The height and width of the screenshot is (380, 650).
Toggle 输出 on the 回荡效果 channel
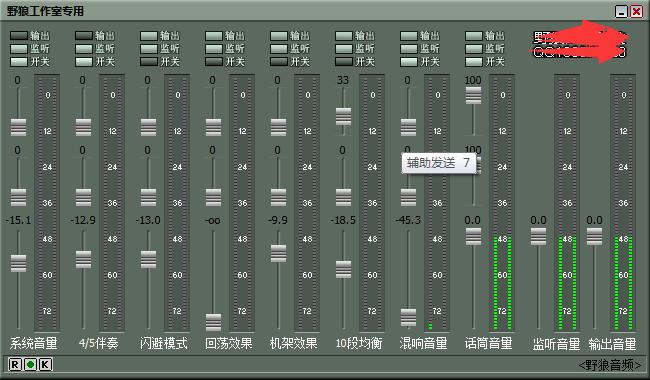[214, 36]
